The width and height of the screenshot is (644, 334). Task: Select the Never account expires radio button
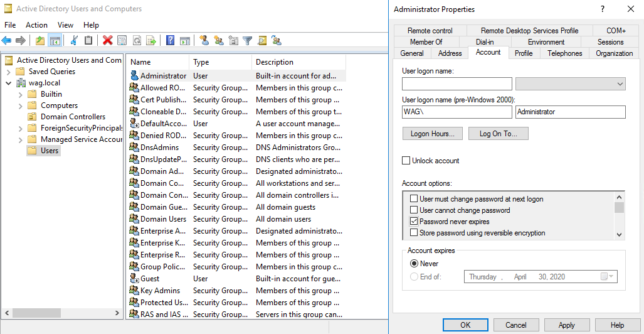[414, 264]
